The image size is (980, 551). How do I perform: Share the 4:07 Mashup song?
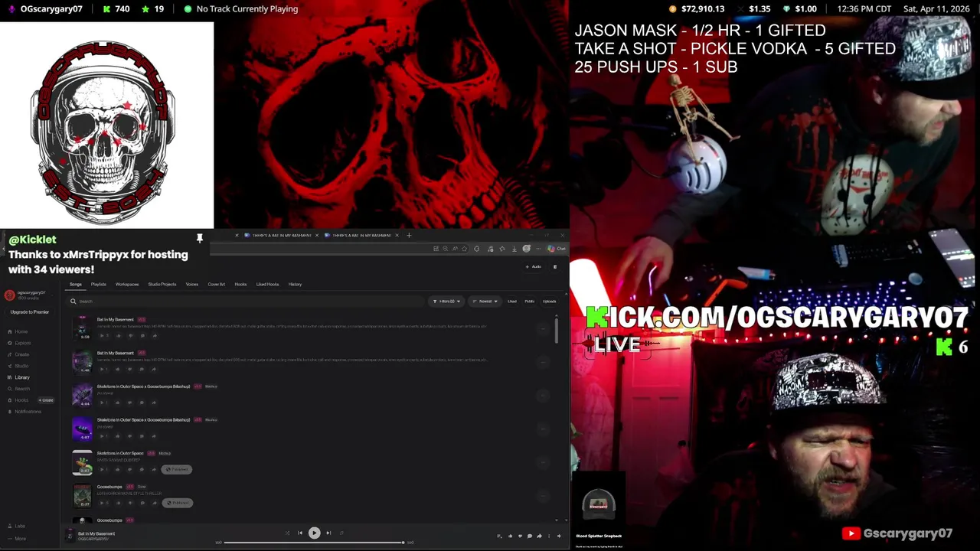[x=154, y=436]
